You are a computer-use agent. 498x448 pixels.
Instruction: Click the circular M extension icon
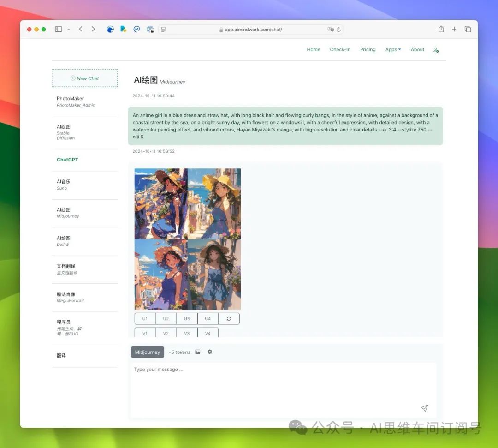coord(136,29)
